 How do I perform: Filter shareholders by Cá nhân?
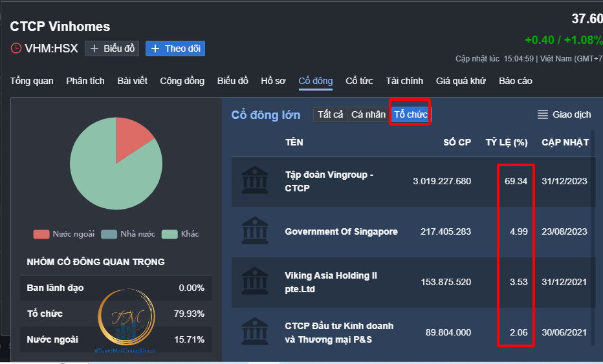368,114
